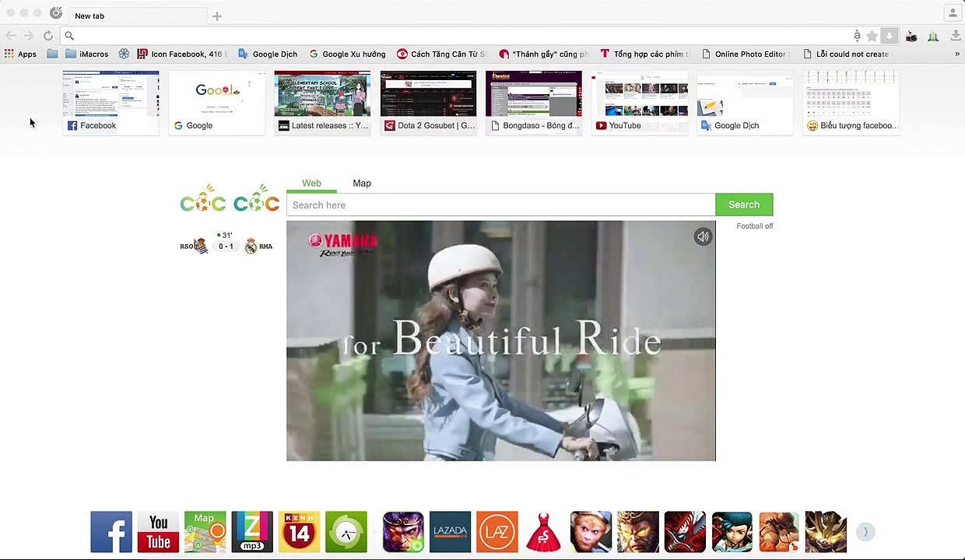965x560 pixels.
Task: Click the green bars extension icon
Action: [933, 36]
